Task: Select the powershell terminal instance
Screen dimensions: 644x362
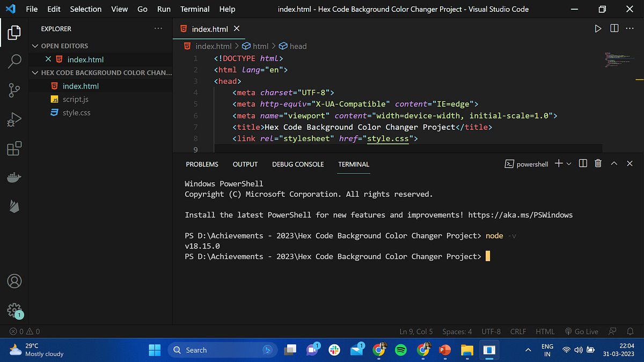Action: (526, 164)
